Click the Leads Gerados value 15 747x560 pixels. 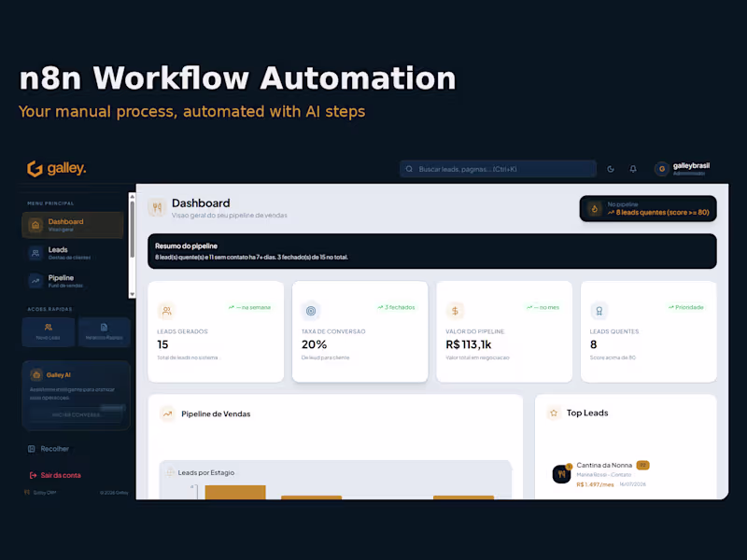tap(162, 344)
